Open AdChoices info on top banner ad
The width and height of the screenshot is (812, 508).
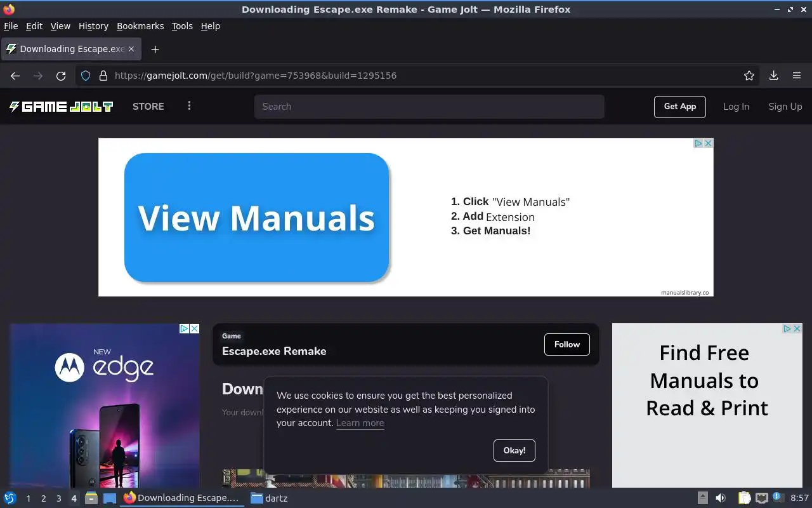click(698, 144)
